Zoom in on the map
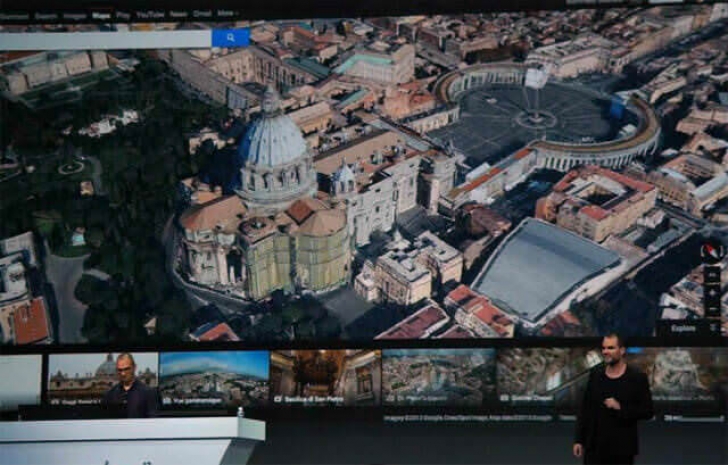Viewport: 728px width, 465px height. click(x=711, y=292)
